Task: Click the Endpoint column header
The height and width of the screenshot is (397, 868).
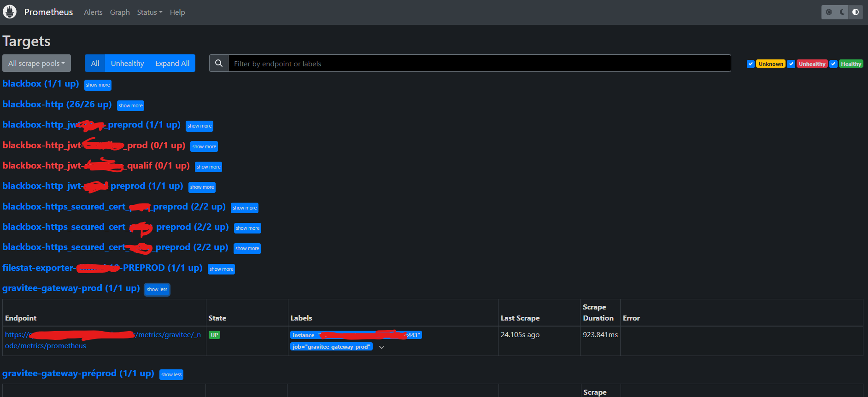Action: pos(21,318)
